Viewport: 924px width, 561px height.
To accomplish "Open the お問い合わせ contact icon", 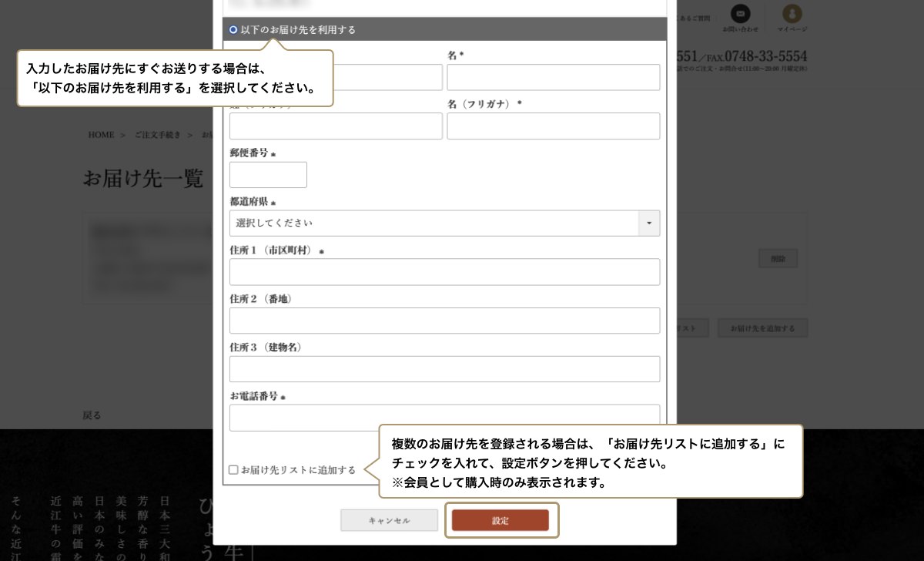I will click(740, 15).
